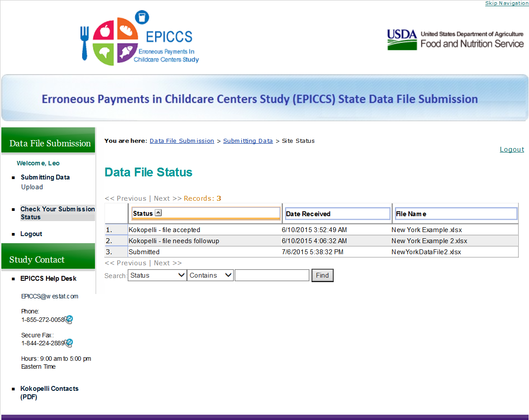Click the Find button
Screen dimensions: 529x420
322,275
